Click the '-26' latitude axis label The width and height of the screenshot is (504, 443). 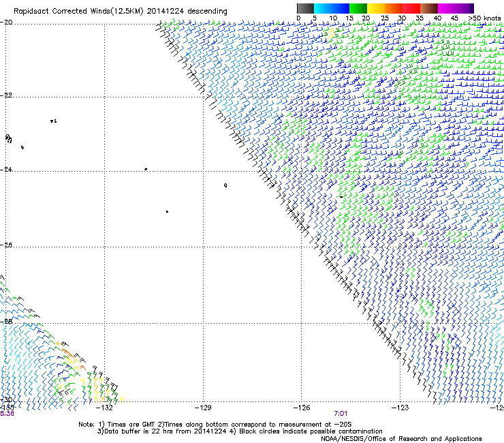(6, 245)
